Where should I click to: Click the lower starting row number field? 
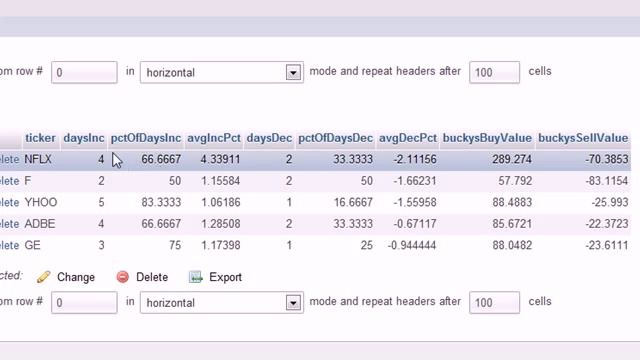(84, 302)
